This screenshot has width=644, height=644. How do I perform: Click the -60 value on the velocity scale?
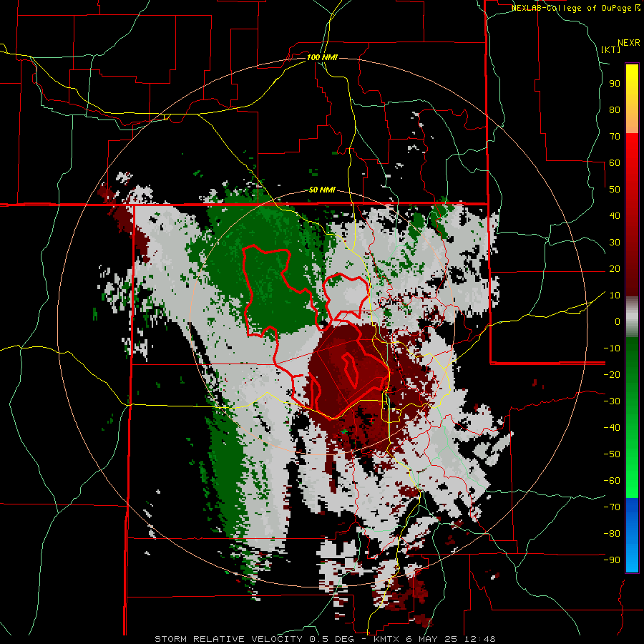tap(612, 481)
